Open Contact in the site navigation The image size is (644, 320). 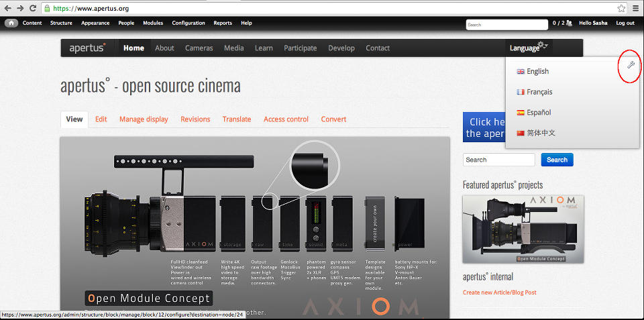(x=378, y=48)
